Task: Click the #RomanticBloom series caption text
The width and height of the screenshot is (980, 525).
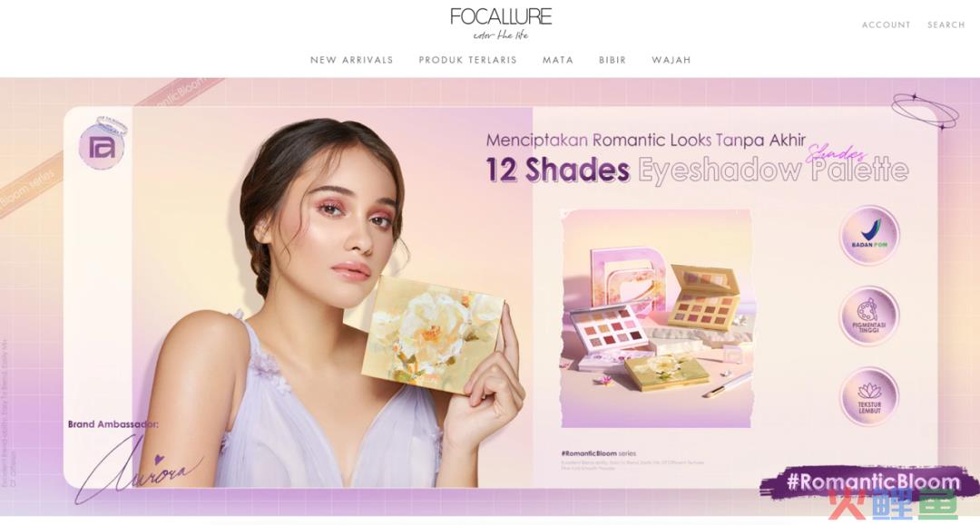Action: point(598,453)
